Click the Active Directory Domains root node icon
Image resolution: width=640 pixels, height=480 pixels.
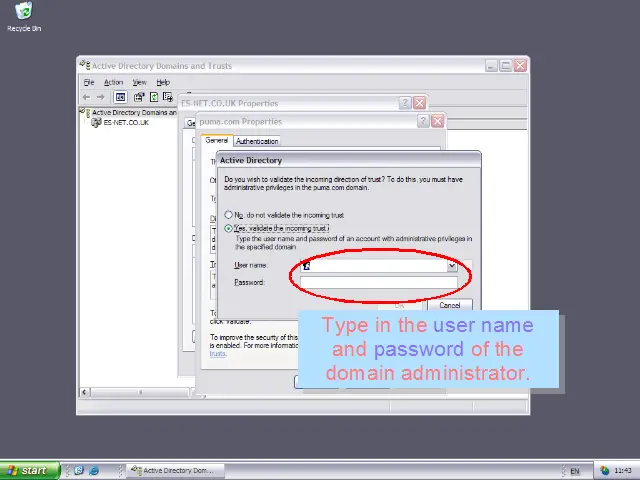click(85, 112)
